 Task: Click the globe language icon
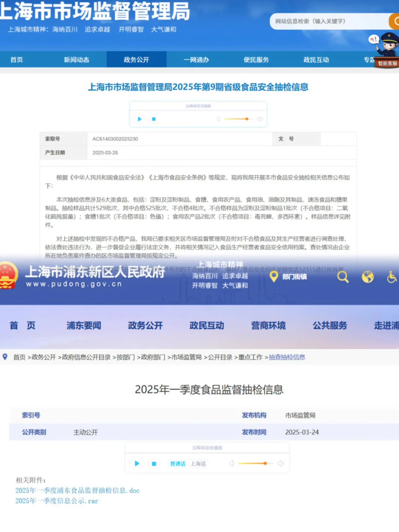(x=368, y=277)
